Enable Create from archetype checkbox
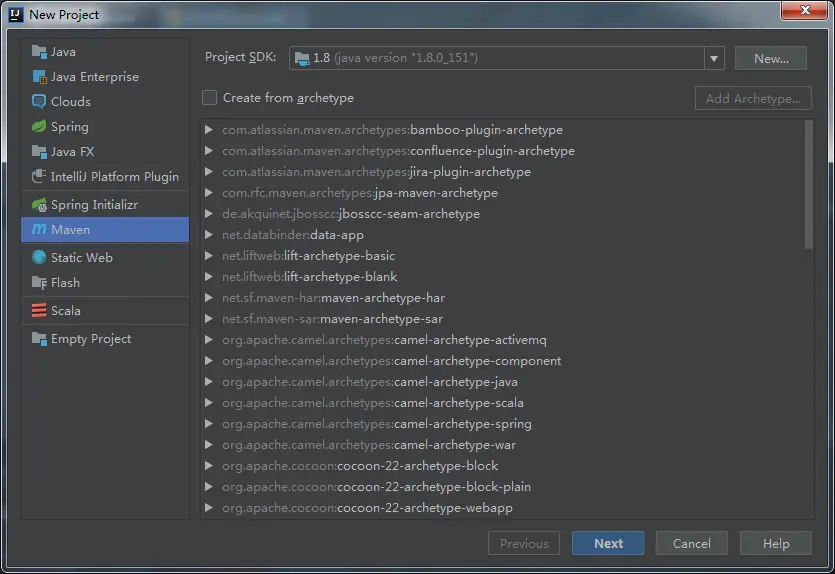The width and height of the screenshot is (835, 574). pyautogui.click(x=209, y=97)
